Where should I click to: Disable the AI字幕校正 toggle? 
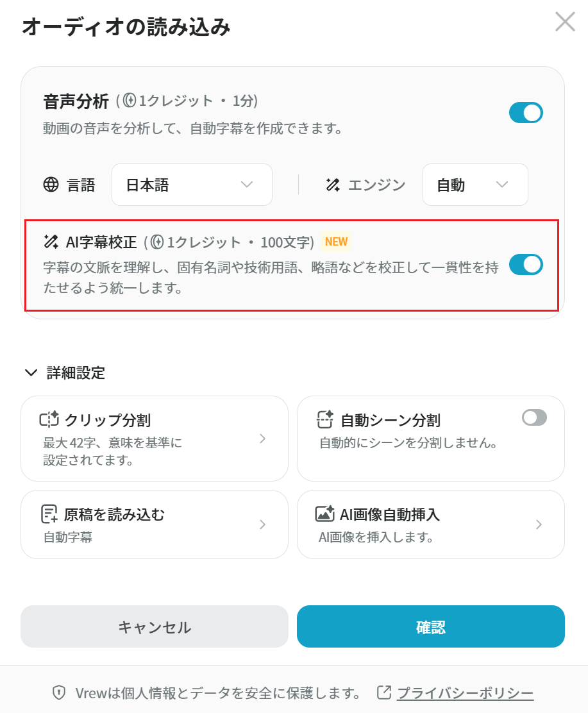526,265
